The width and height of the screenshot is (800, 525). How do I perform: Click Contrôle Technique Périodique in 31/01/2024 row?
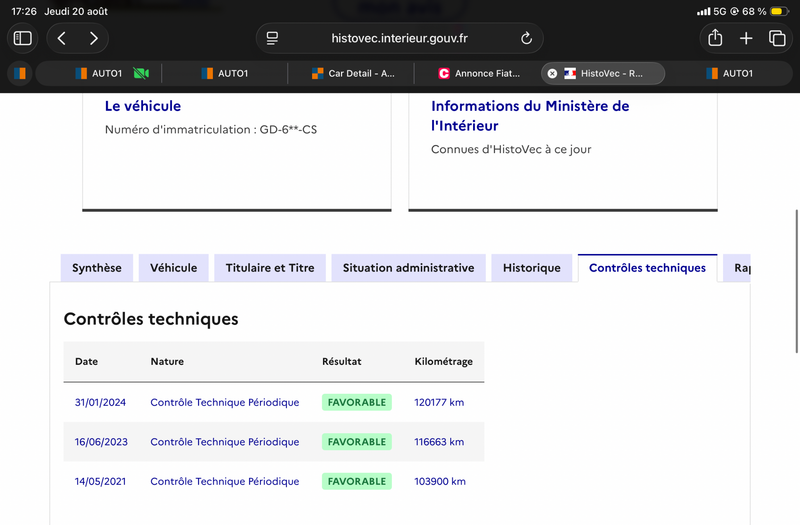click(224, 402)
